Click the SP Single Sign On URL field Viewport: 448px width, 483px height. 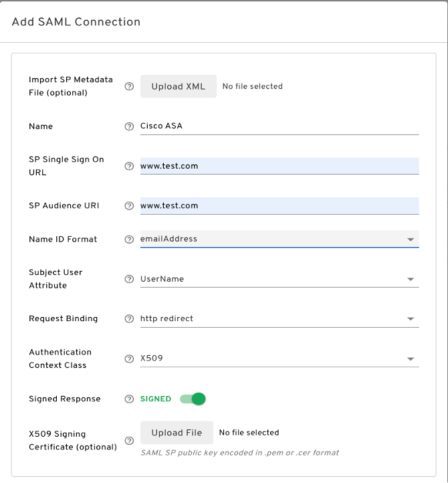[x=279, y=166]
